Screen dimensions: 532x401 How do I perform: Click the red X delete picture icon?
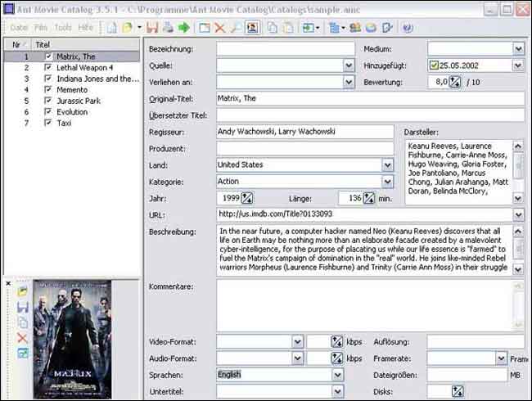[x=22, y=338]
